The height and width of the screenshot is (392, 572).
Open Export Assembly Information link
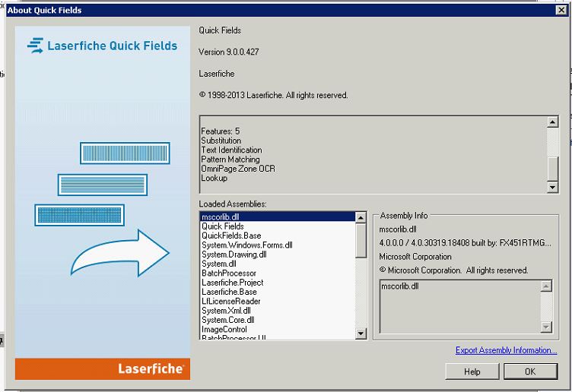pos(506,350)
